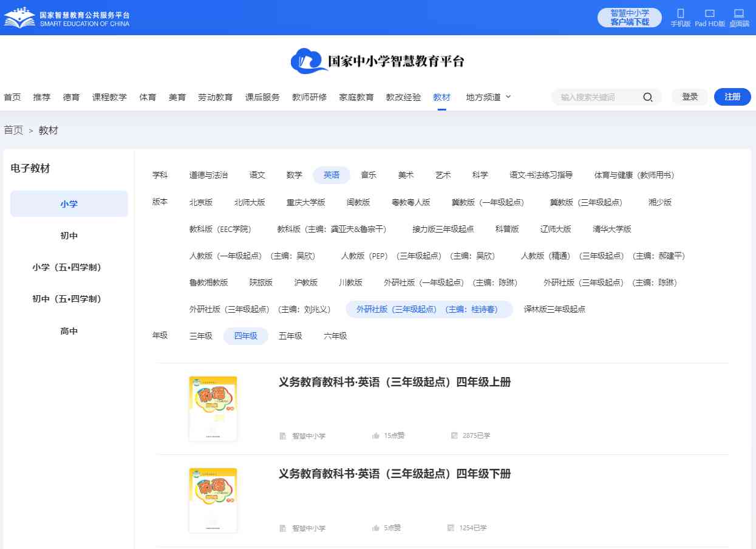Image resolution: width=756 pixels, height=549 pixels.
Task: Open the 体育 nav item
Action: (x=148, y=97)
